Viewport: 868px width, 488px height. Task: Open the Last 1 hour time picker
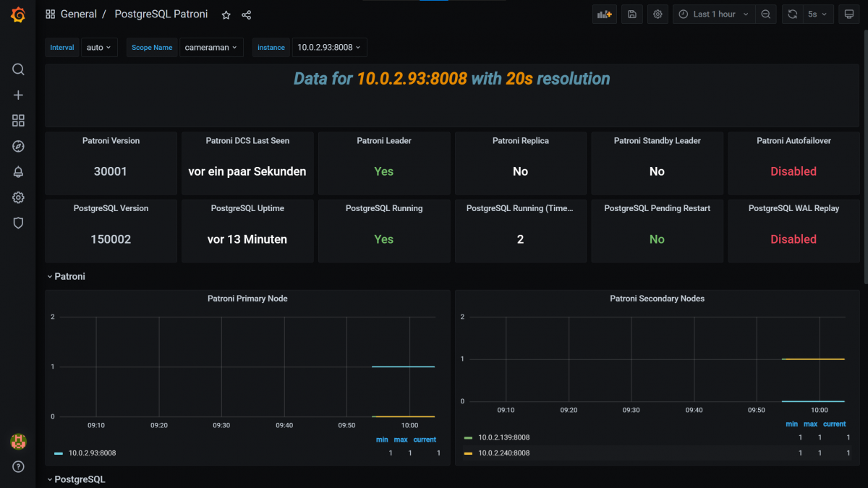click(712, 14)
